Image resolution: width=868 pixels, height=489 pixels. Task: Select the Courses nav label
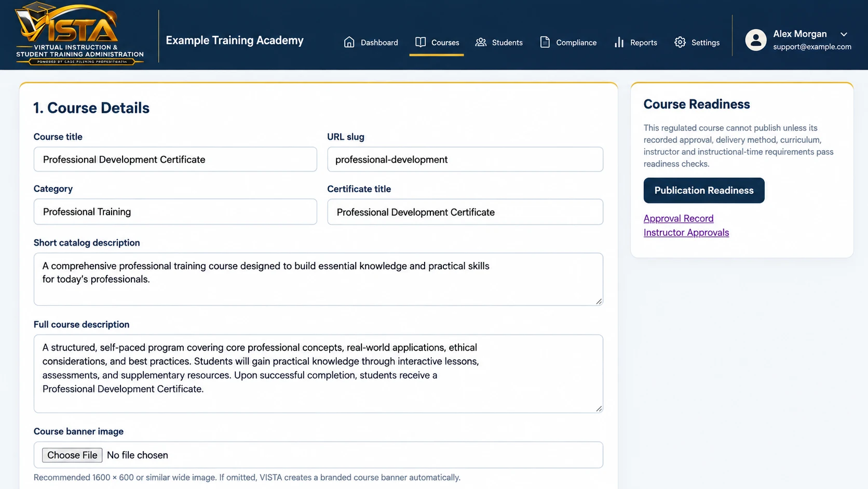pyautogui.click(x=445, y=43)
